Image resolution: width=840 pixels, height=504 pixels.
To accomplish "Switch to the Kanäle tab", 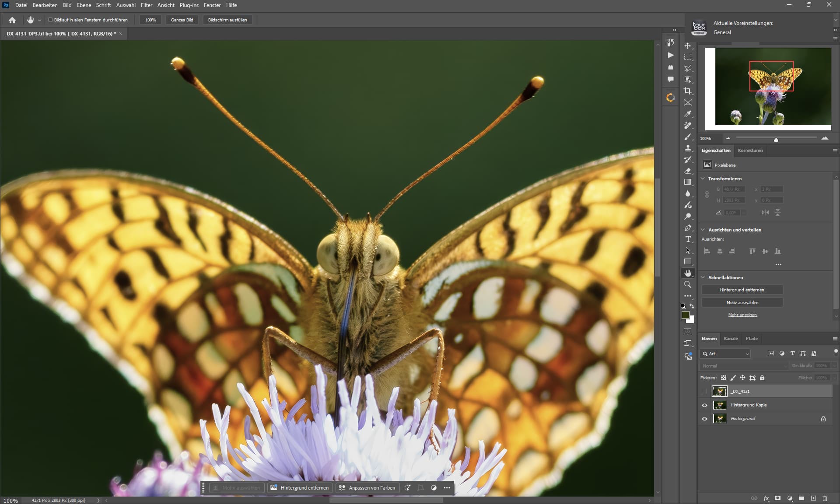I will point(731,339).
